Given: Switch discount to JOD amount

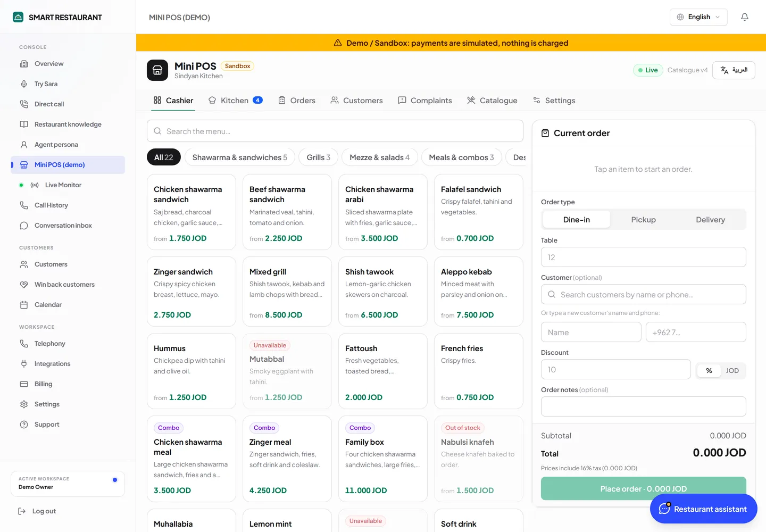Looking at the screenshot, I should click(x=732, y=371).
